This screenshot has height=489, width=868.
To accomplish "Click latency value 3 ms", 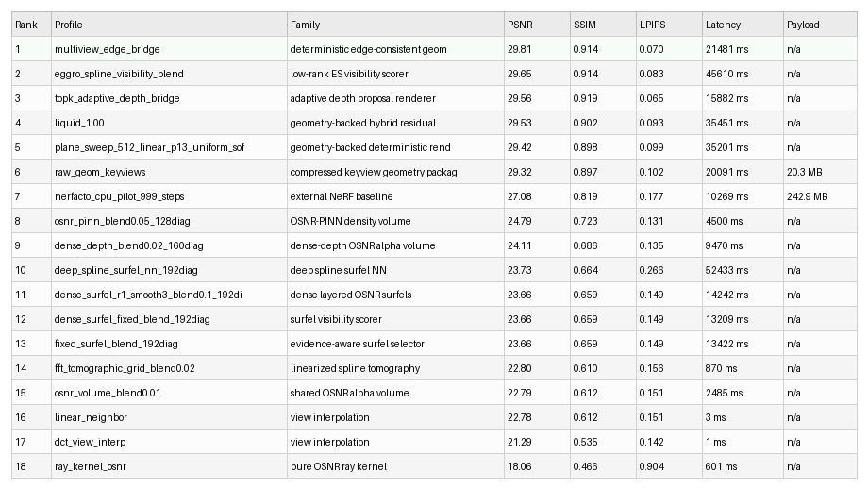I will (715, 417).
